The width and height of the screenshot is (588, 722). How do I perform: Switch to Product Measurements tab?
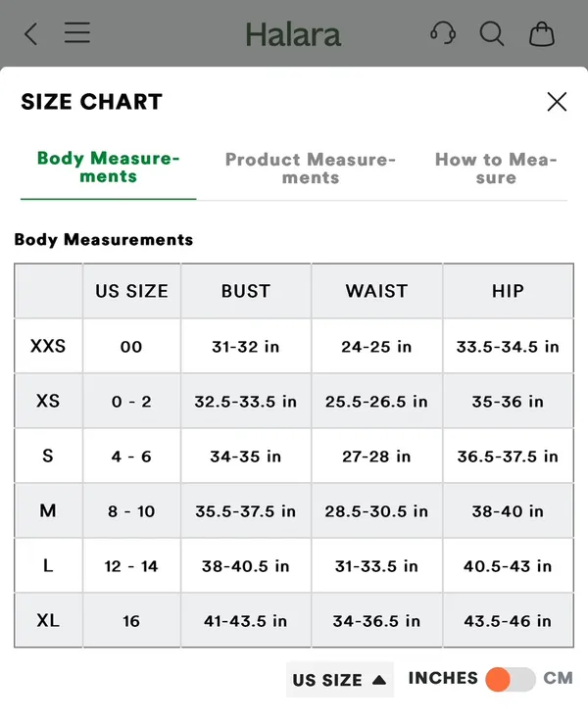(x=311, y=168)
